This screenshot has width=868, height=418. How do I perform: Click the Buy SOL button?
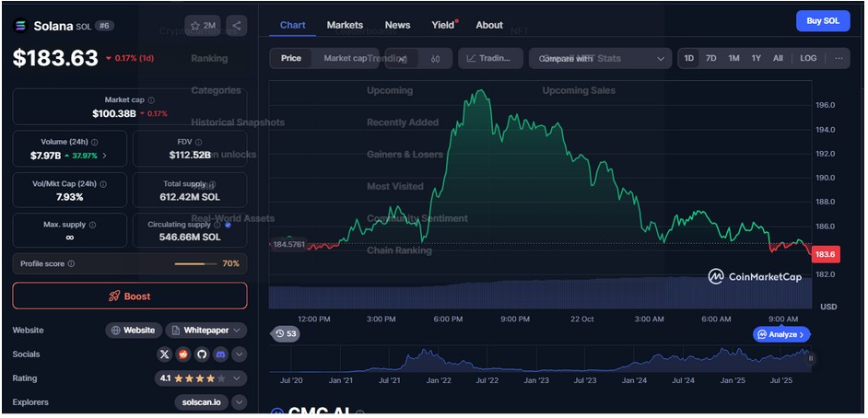click(822, 21)
